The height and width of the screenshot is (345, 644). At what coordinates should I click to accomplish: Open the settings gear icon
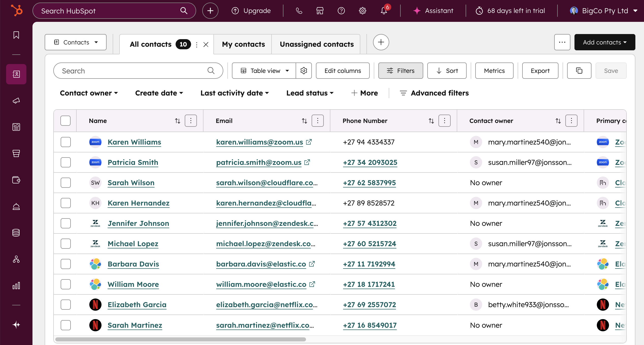click(x=362, y=11)
